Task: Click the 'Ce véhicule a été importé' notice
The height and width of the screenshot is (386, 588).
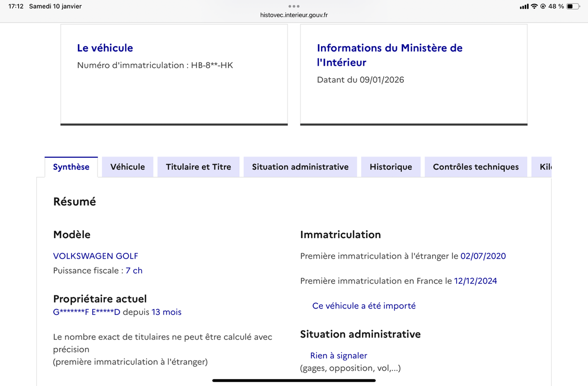Action: tap(364, 306)
